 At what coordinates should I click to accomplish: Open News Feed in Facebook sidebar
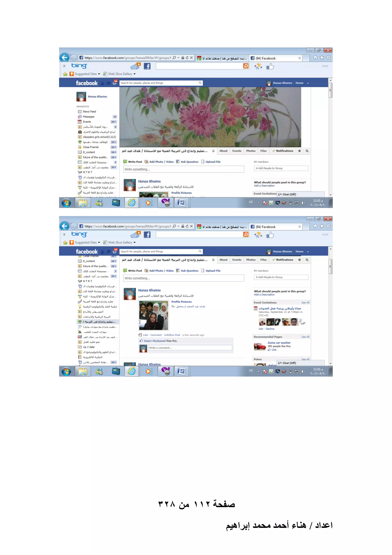click(x=89, y=111)
